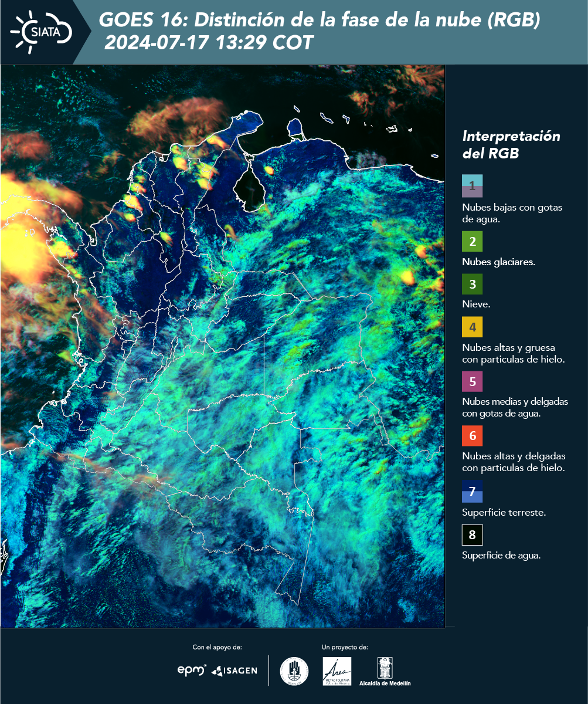Click the 'Con el apoyo de:' text
The width and height of the screenshot is (588, 704).
[217, 648]
